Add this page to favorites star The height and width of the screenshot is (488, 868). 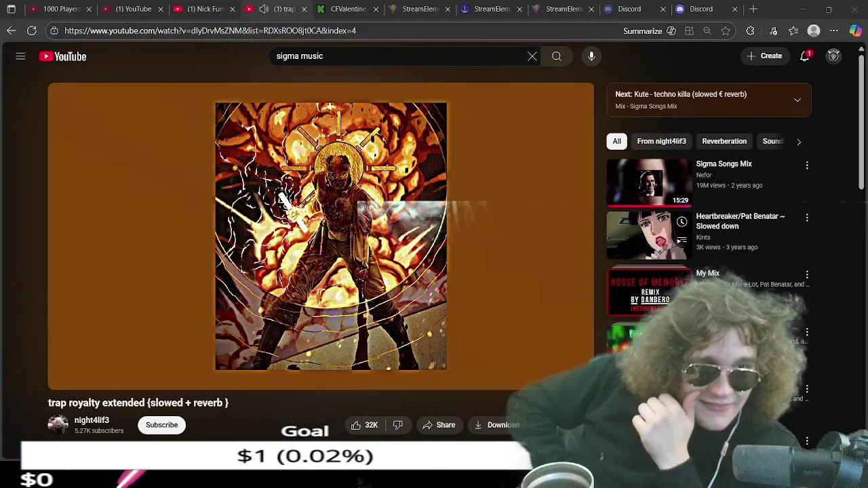726,30
